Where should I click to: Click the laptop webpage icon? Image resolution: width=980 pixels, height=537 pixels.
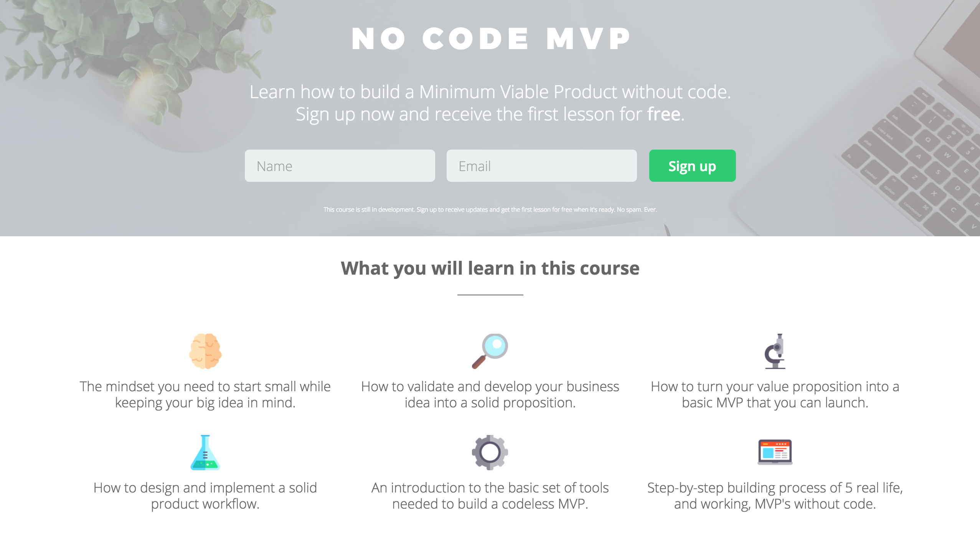(775, 452)
